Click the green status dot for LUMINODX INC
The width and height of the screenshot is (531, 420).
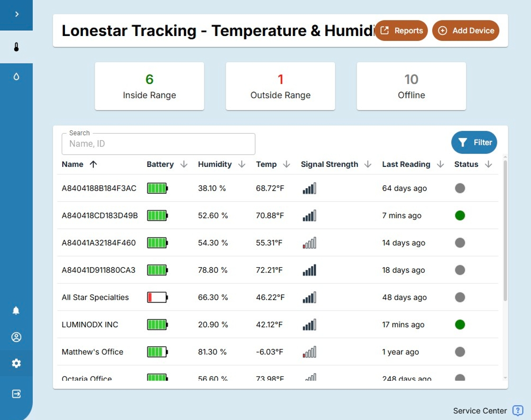pyautogui.click(x=460, y=325)
